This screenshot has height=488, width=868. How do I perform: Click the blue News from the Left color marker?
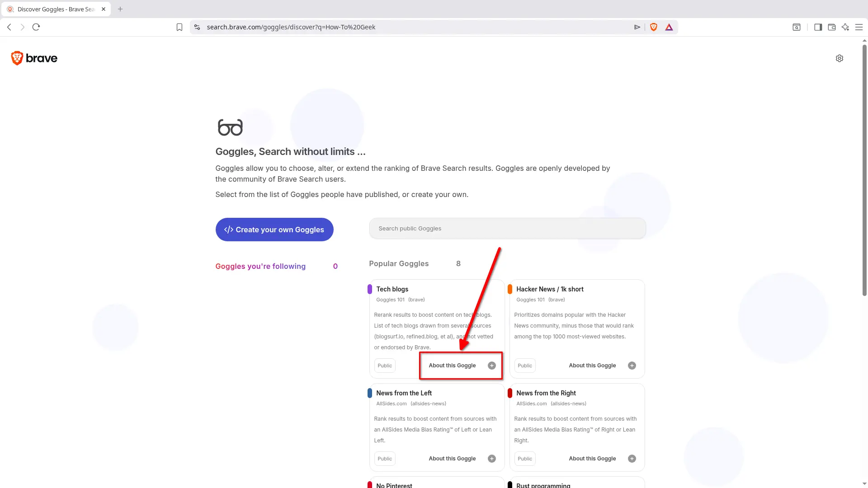(x=370, y=393)
